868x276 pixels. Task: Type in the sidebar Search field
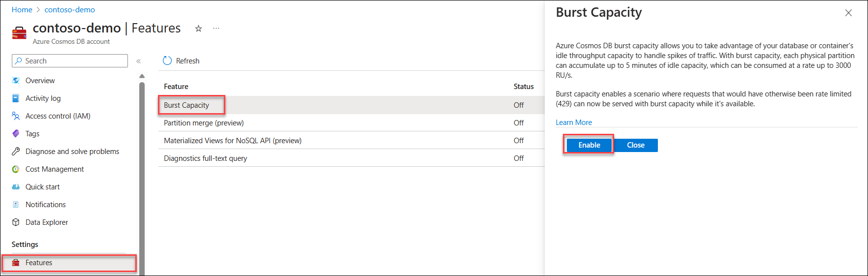click(74, 61)
